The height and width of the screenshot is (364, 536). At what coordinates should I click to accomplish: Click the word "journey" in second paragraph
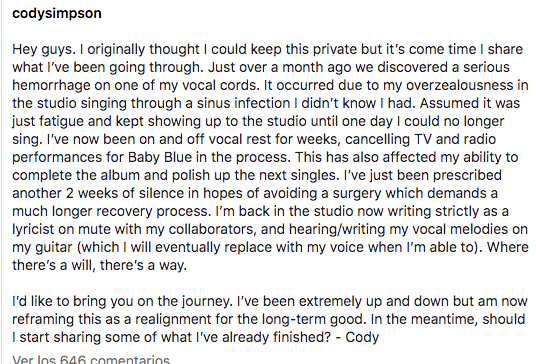(x=205, y=302)
